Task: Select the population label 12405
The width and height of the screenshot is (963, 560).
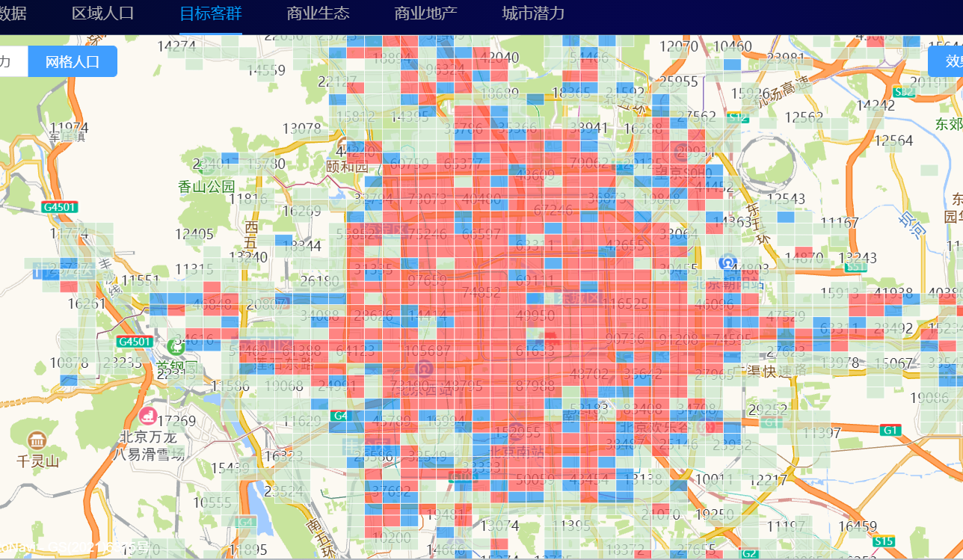Action: pyautogui.click(x=194, y=234)
